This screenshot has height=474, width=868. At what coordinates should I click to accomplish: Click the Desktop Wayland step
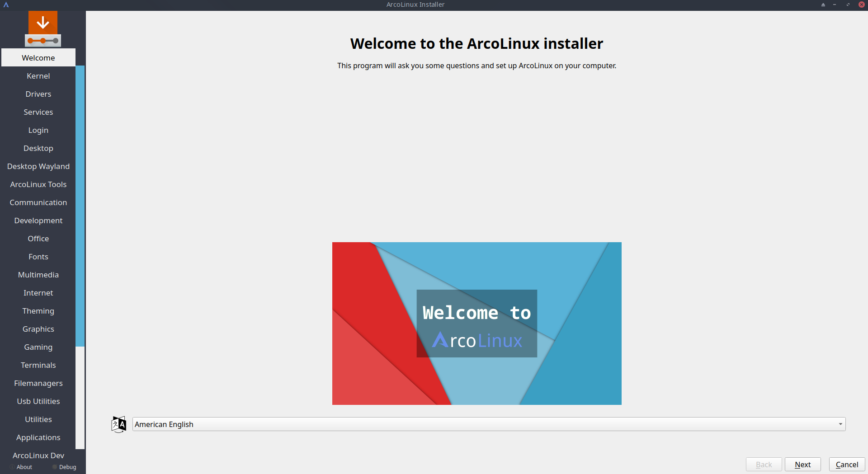(x=38, y=166)
